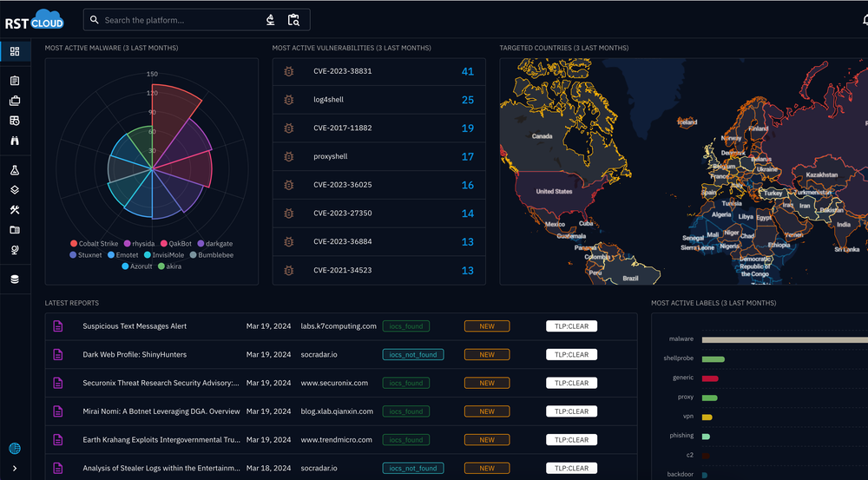Toggle rhysida in the malware chart legend

click(x=139, y=244)
